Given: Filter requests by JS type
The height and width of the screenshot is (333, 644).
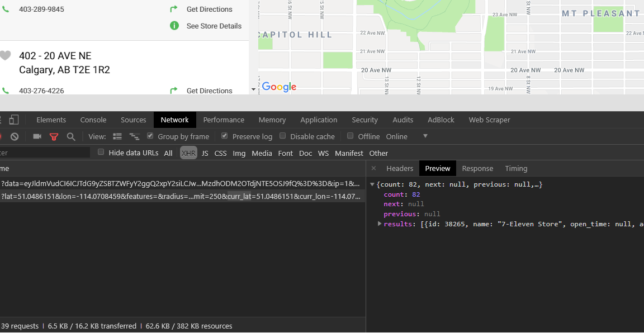Looking at the screenshot, I should pos(205,153).
